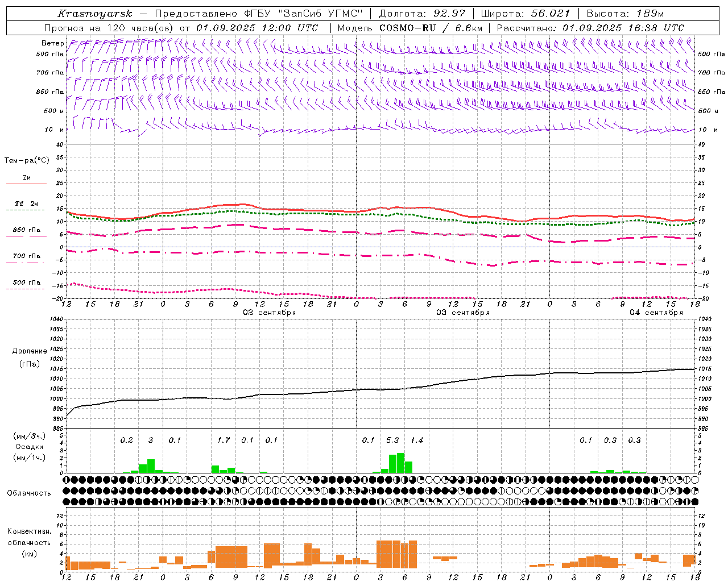
Task: Click the 'Осадки' precipitation label
Action: click(29, 447)
